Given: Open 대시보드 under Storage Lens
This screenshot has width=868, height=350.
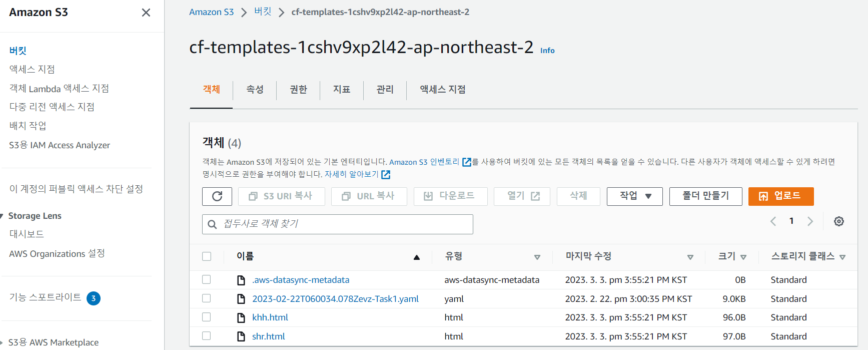Looking at the screenshot, I should tap(27, 234).
